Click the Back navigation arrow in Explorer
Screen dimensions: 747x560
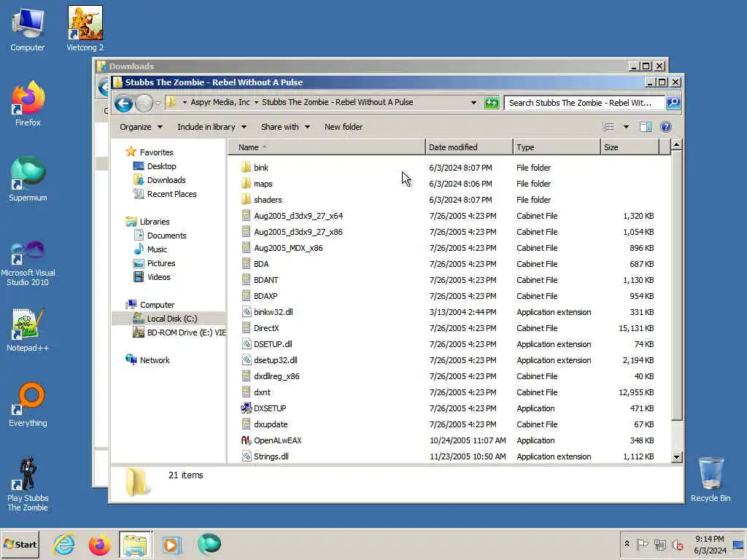[x=123, y=103]
